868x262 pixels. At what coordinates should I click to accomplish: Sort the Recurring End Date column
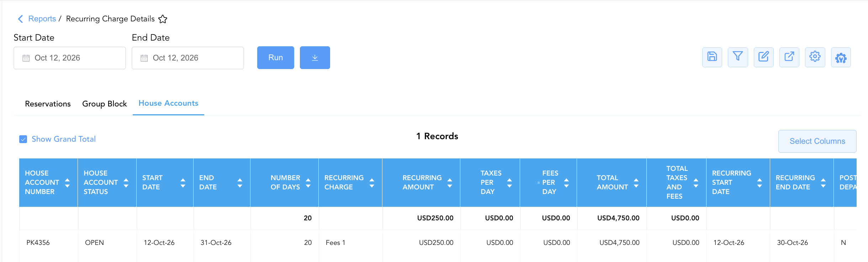pos(823,183)
